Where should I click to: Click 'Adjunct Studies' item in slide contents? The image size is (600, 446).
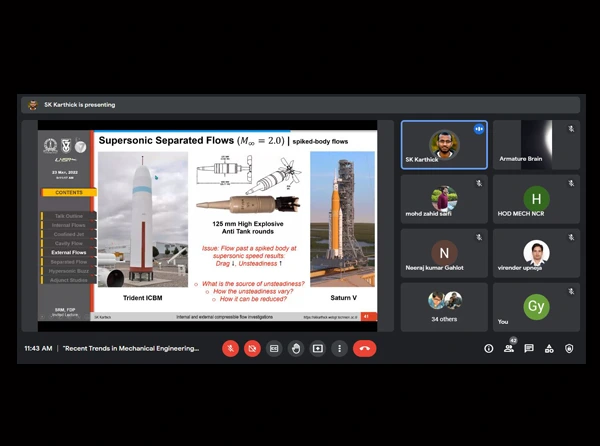pos(69,280)
